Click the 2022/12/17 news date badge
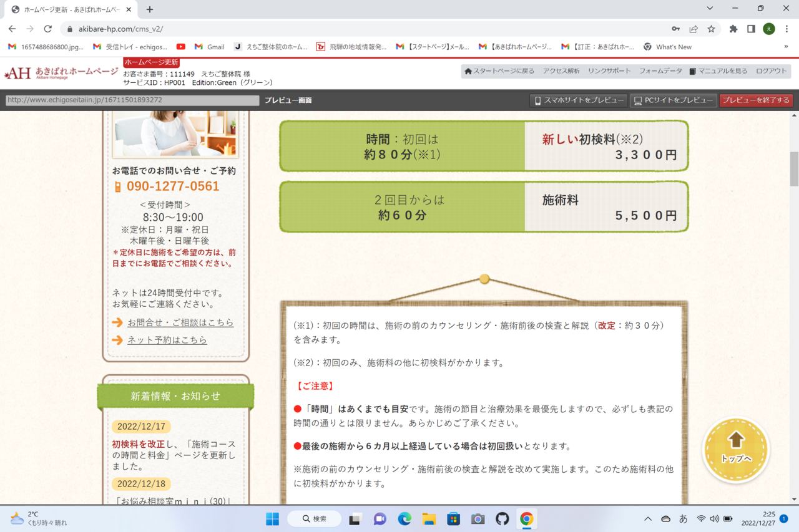This screenshot has width=799, height=532. pos(141,427)
